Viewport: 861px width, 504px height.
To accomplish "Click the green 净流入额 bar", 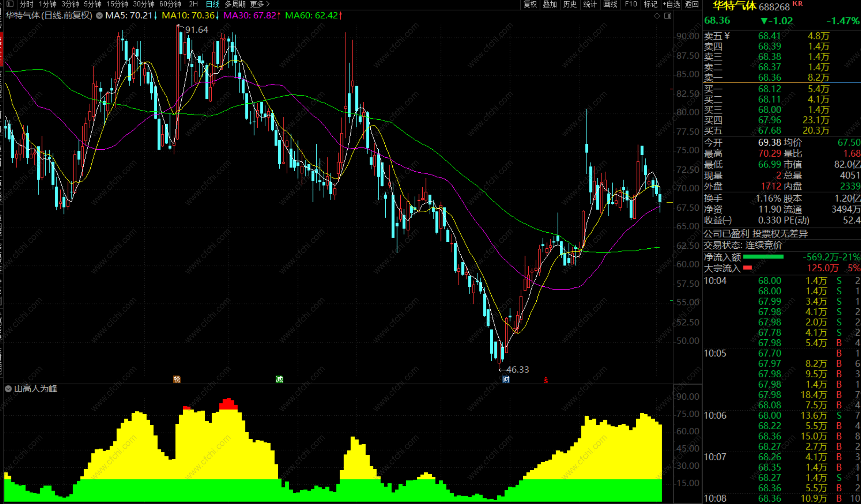I will [x=763, y=257].
